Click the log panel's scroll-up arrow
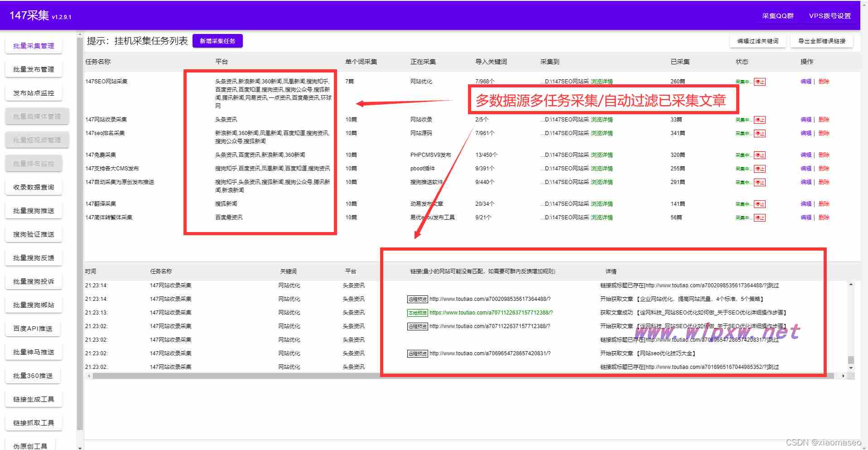This screenshot has width=868, height=450. (851, 285)
